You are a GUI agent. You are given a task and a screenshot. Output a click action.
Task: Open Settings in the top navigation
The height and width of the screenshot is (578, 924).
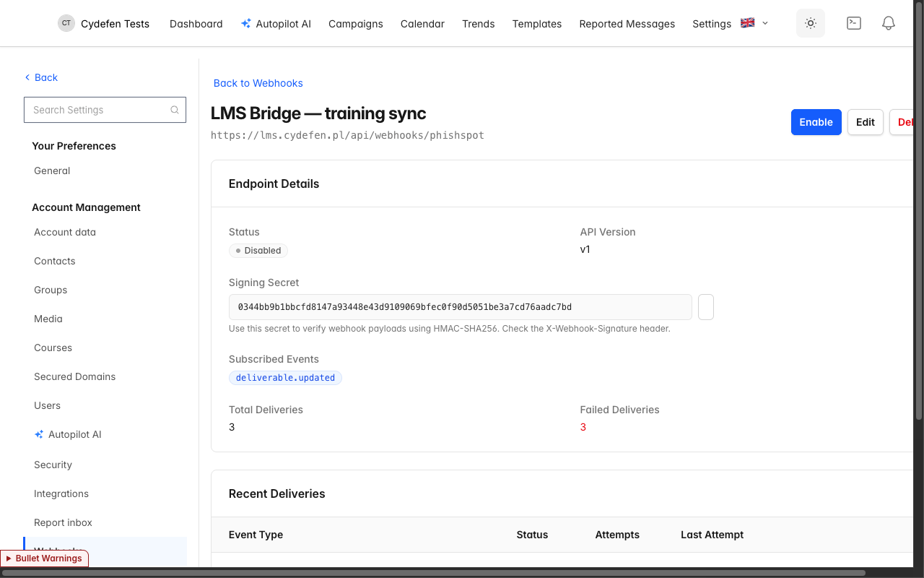pos(712,24)
